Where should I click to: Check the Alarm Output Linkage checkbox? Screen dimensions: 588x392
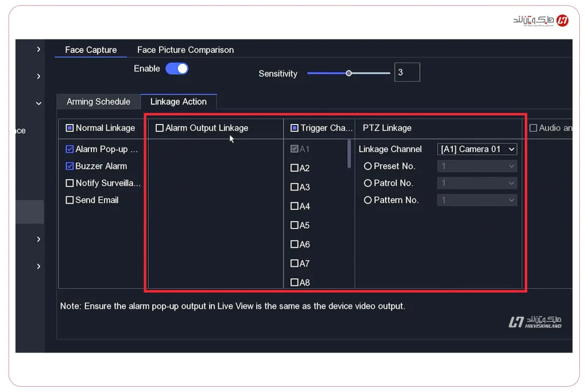pyautogui.click(x=159, y=128)
